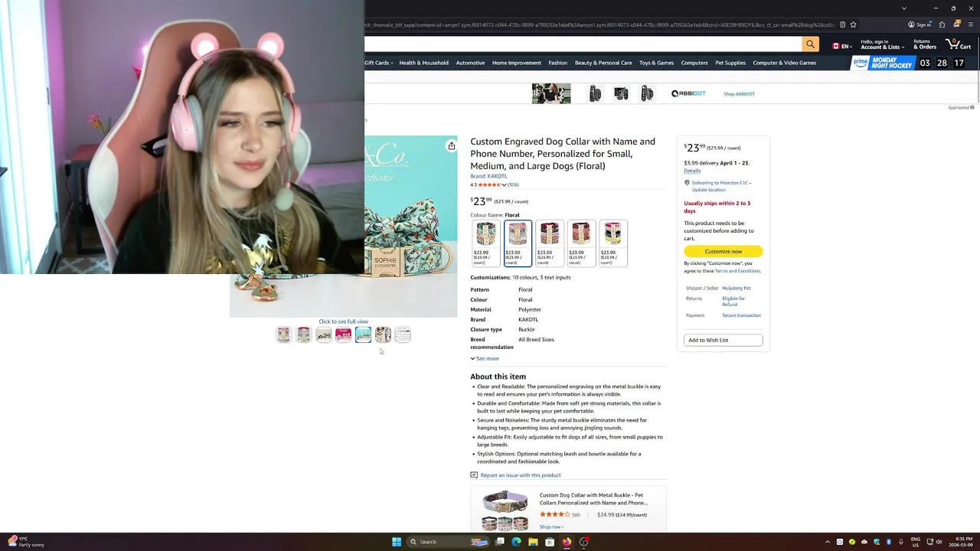Select the fourth collar colour swatch
Image resolution: width=980 pixels, height=551 pixels.
point(581,243)
